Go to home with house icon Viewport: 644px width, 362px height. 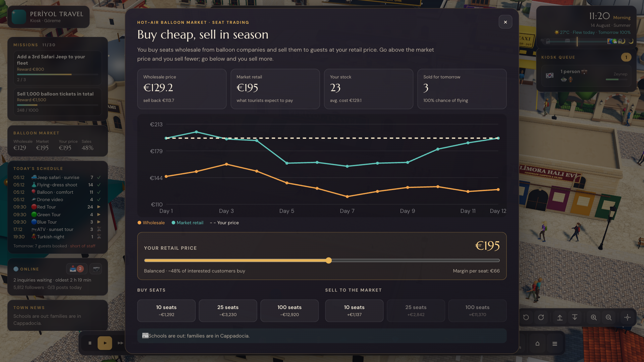point(537,344)
